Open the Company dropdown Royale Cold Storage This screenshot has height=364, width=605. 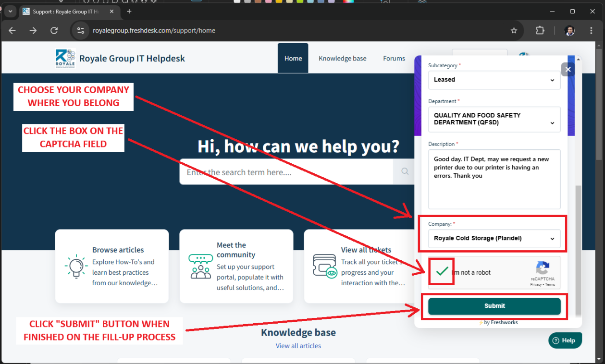click(494, 238)
